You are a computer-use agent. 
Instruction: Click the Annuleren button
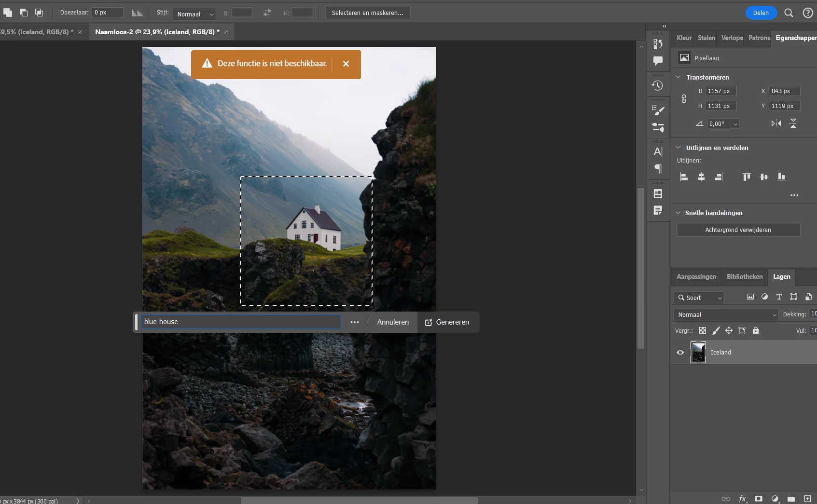[x=393, y=322]
